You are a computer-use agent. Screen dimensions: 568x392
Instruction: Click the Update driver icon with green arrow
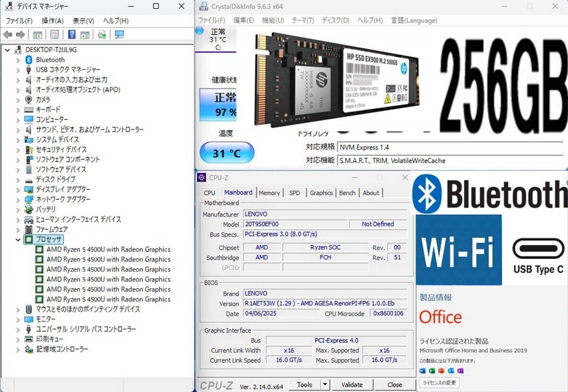(102, 35)
